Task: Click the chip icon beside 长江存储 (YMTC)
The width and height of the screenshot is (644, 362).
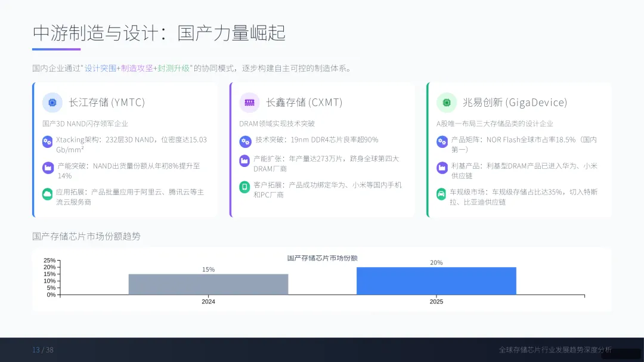Action: [x=52, y=103]
